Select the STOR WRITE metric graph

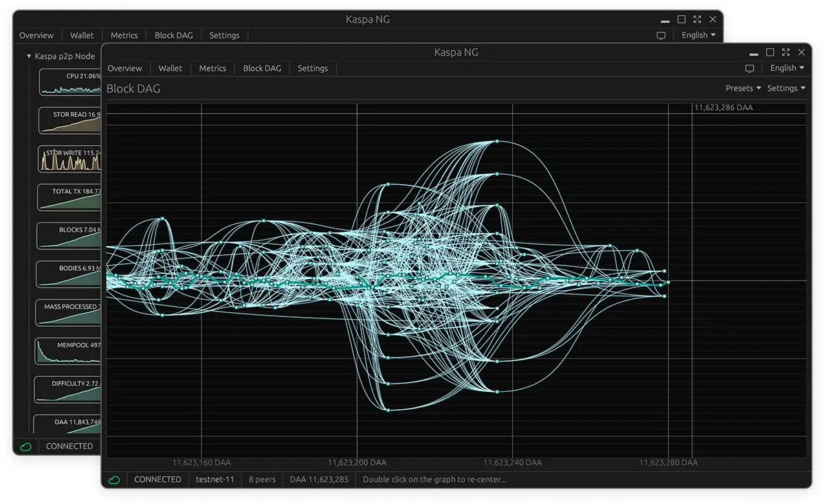pyautogui.click(x=70, y=160)
